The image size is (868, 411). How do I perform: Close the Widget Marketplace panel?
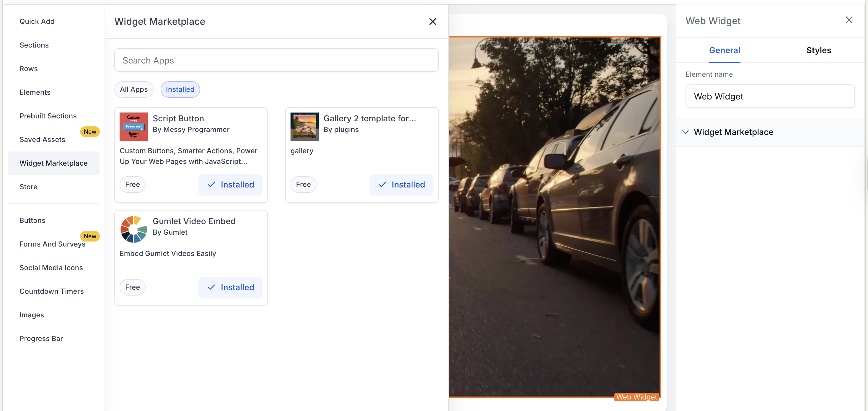(x=432, y=22)
